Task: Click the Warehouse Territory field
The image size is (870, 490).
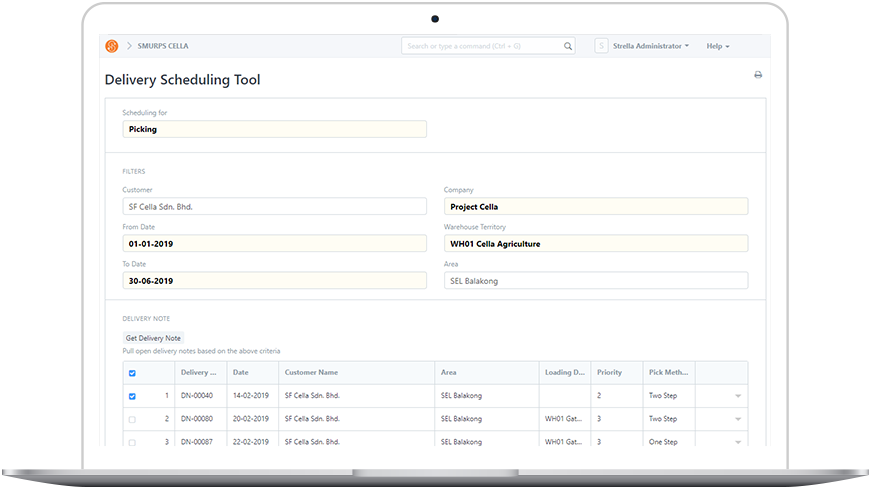Action: tap(595, 243)
